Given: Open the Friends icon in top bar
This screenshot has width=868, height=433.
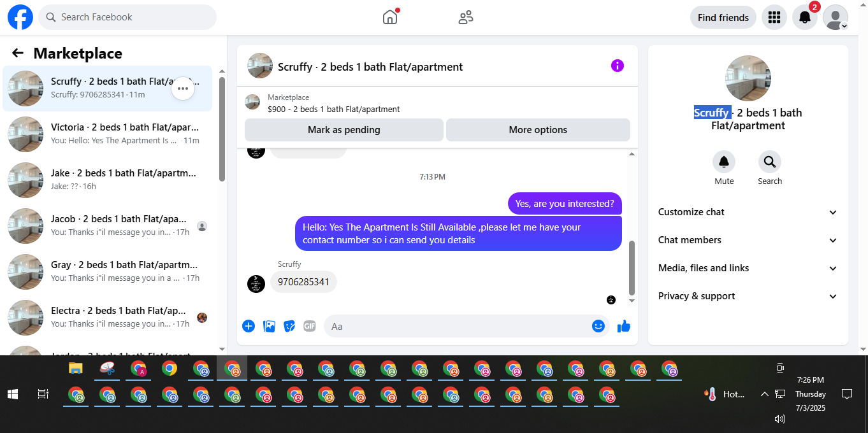Looking at the screenshot, I should click(466, 17).
